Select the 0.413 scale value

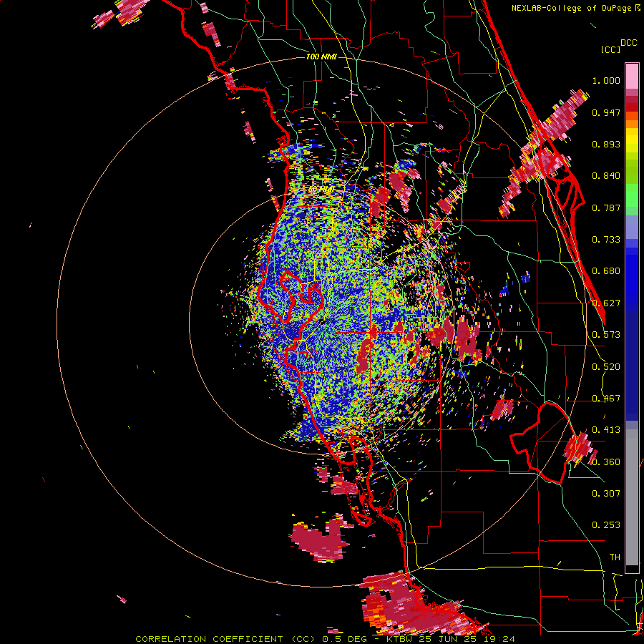pos(606,430)
